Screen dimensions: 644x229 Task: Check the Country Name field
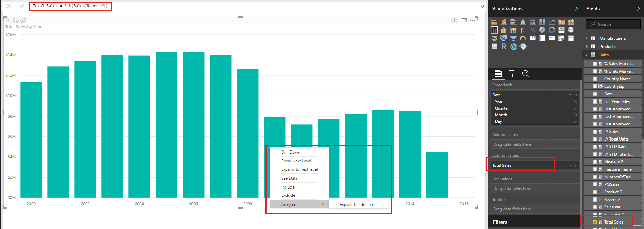tap(595, 79)
